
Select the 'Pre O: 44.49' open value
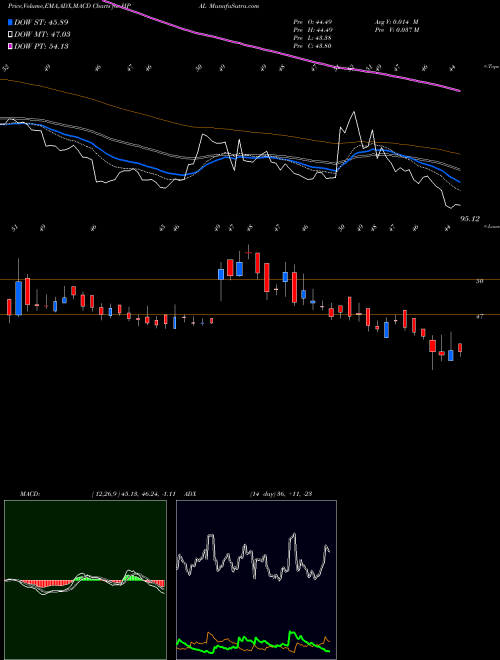[313, 22]
